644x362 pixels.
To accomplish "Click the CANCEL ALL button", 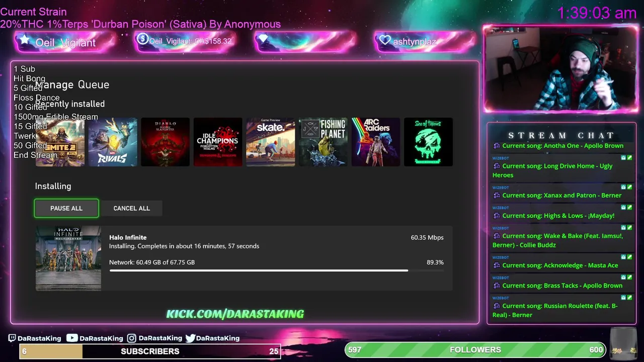I will tap(132, 208).
